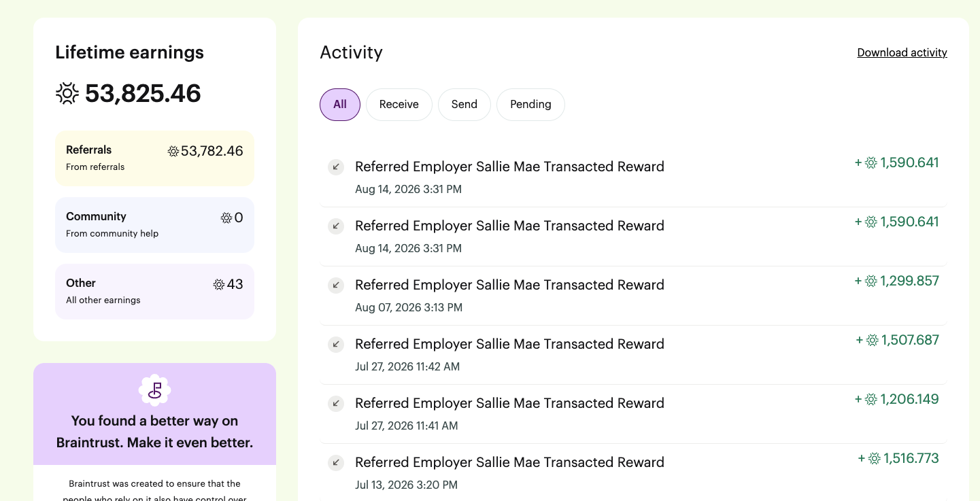Click the token icon beside 53,825.46 lifetime earnings

point(67,93)
